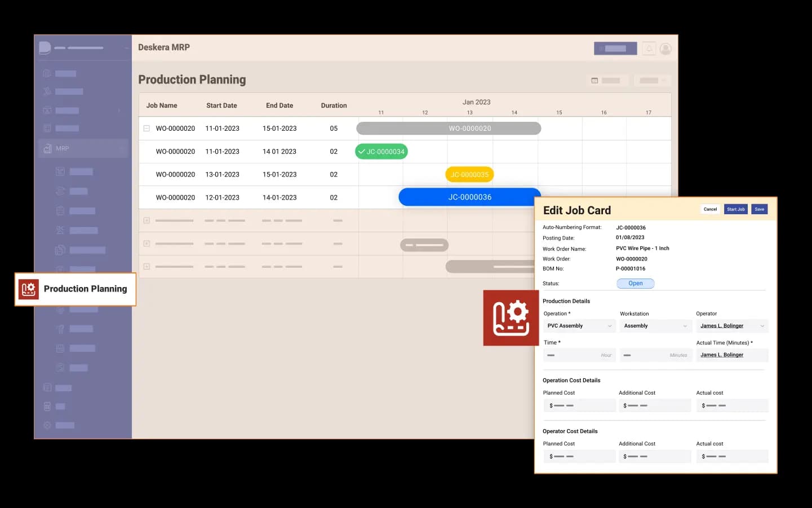Open the Operator dropdown
The height and width of the screenshot is (508, 812).
click(x=731, y=326)
